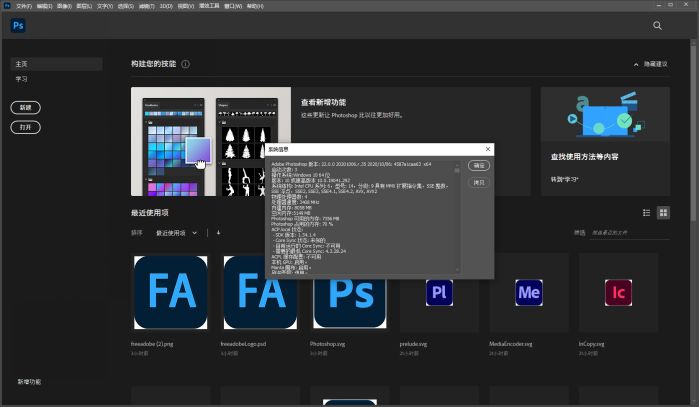Open the 窗口(W) menu
Viewport: 699px width, 407px height.
pos(233,6)
